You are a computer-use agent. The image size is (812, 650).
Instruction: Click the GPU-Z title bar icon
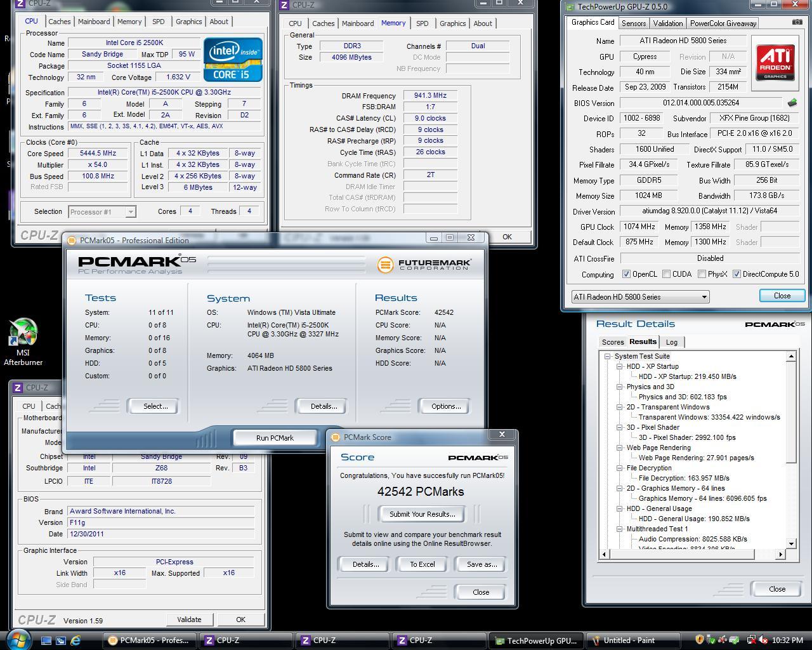pyautogui.click(x=570, y=7)
